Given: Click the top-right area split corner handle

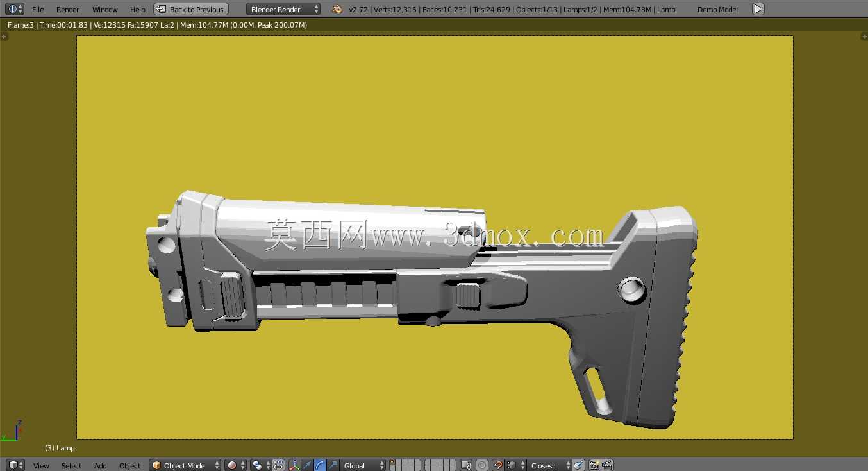Looking at the screenshot, I should tap(864, 37).
